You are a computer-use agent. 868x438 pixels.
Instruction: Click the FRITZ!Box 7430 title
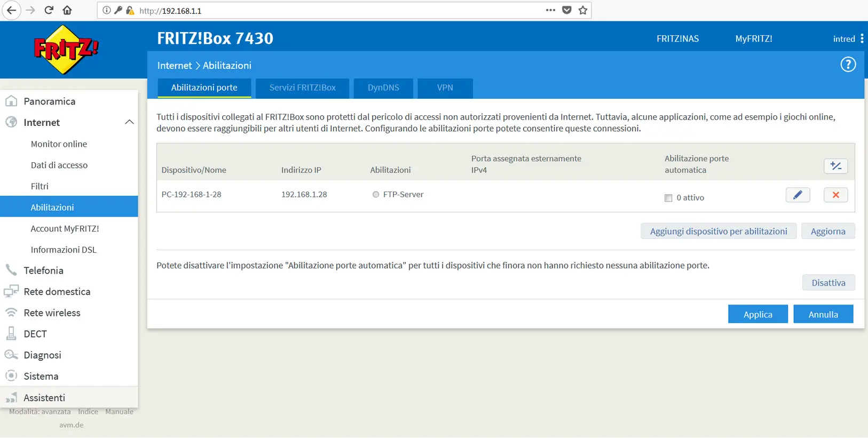[215, 38]
